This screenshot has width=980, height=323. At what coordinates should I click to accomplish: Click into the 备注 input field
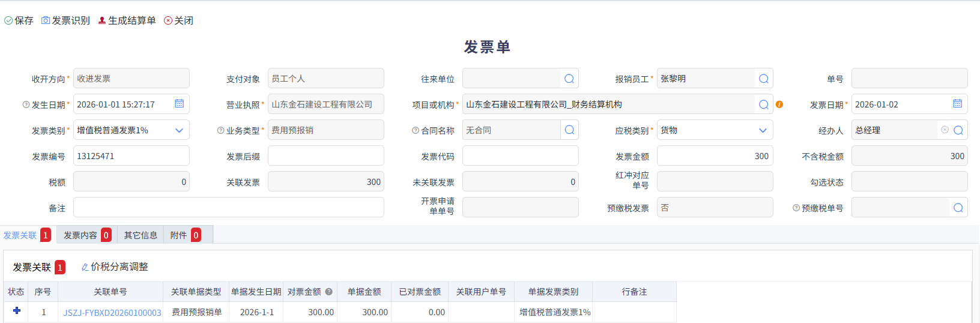tap(228, 208)
